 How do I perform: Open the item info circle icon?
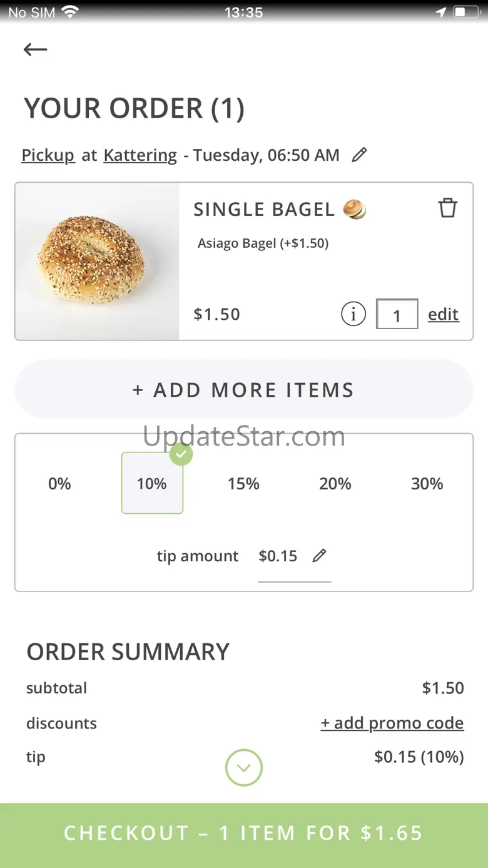(353, 314)
